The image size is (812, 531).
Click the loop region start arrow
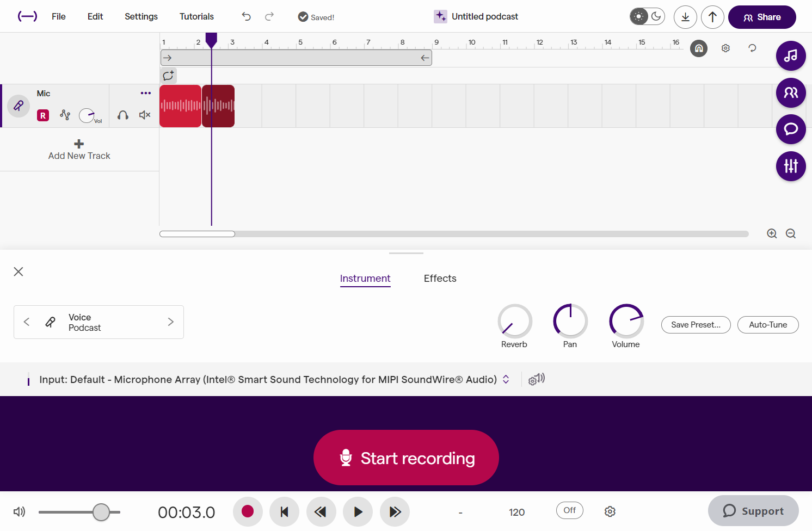tap(168, 58)
